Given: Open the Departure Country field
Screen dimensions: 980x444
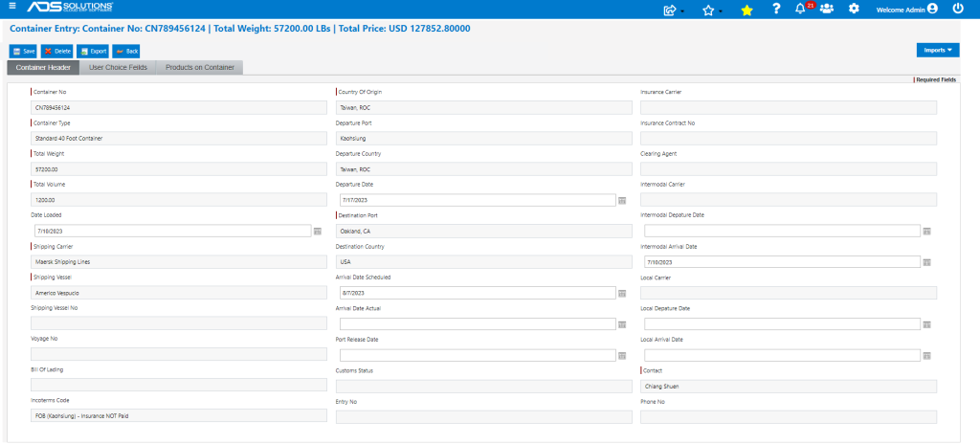Looking at the screenshot, I should click(x=483, y=168).
